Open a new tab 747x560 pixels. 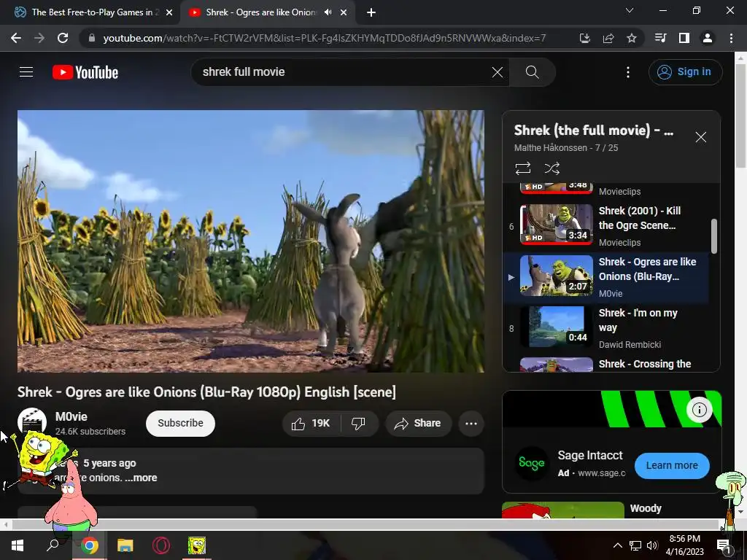pos(371,12)
